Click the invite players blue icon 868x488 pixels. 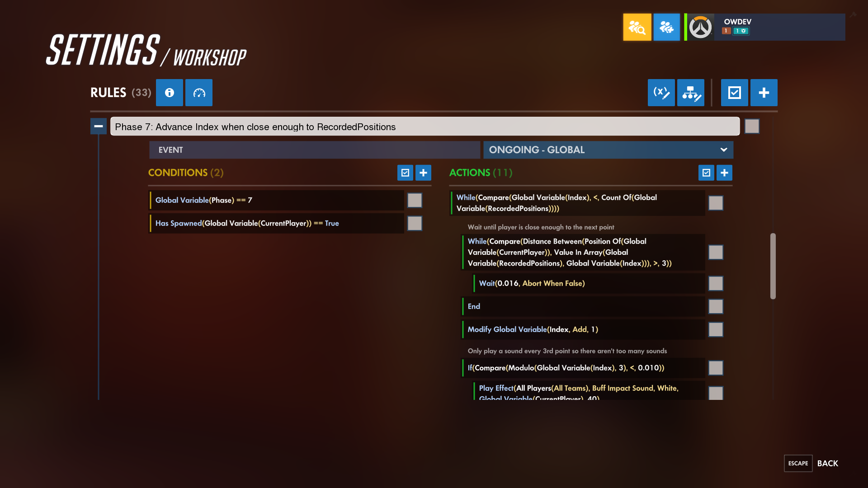667,27
